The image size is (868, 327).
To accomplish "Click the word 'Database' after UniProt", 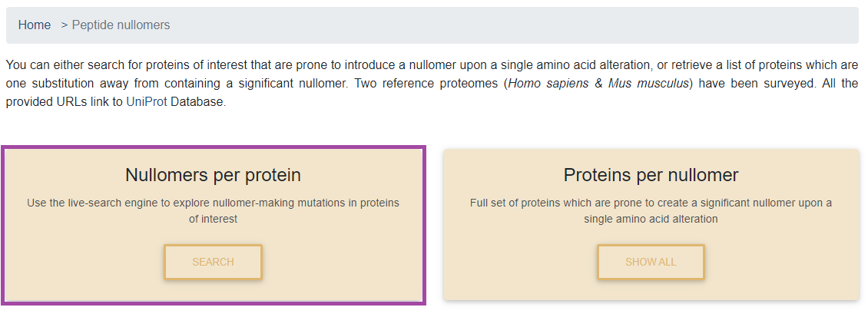I will click(197, 102).
